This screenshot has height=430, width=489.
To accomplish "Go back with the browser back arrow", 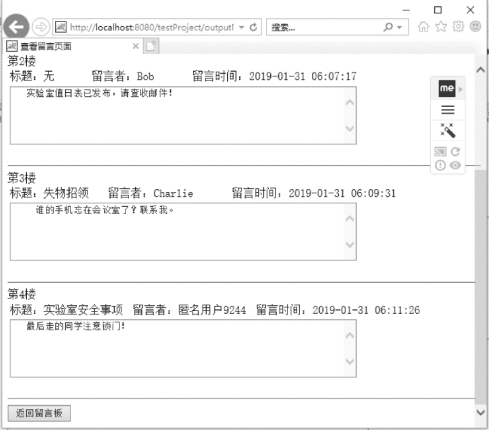I will [16, 27].
